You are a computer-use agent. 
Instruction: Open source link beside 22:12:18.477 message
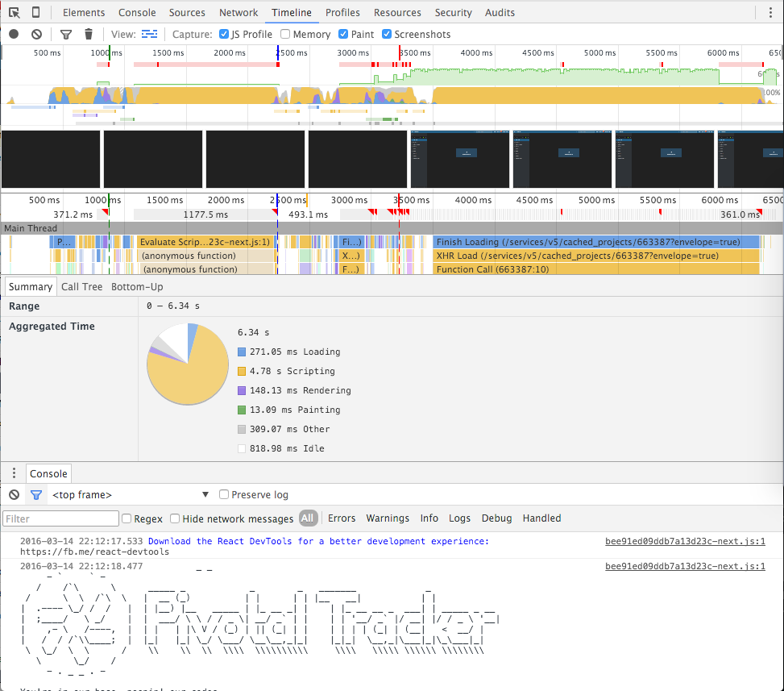coord(685,566)
